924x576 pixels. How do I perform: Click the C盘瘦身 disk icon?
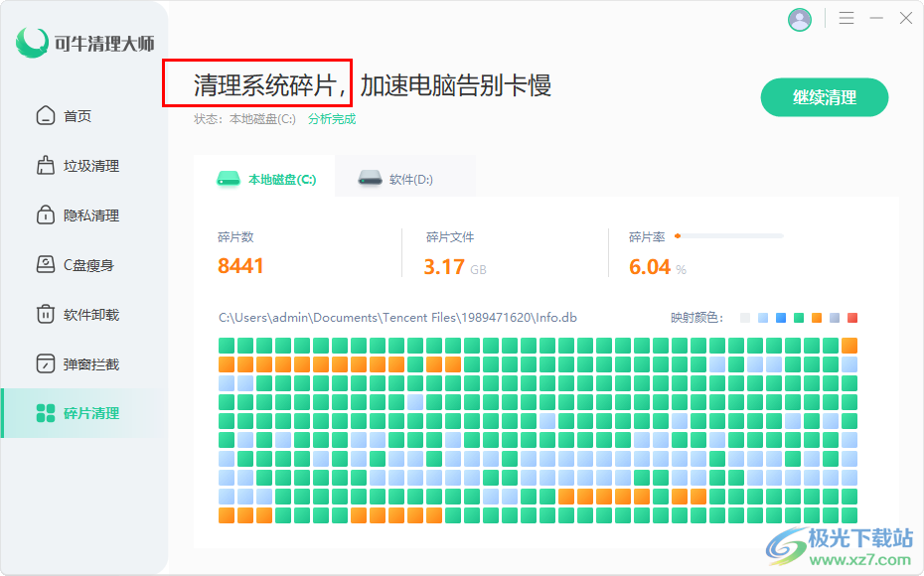point(46,264)
